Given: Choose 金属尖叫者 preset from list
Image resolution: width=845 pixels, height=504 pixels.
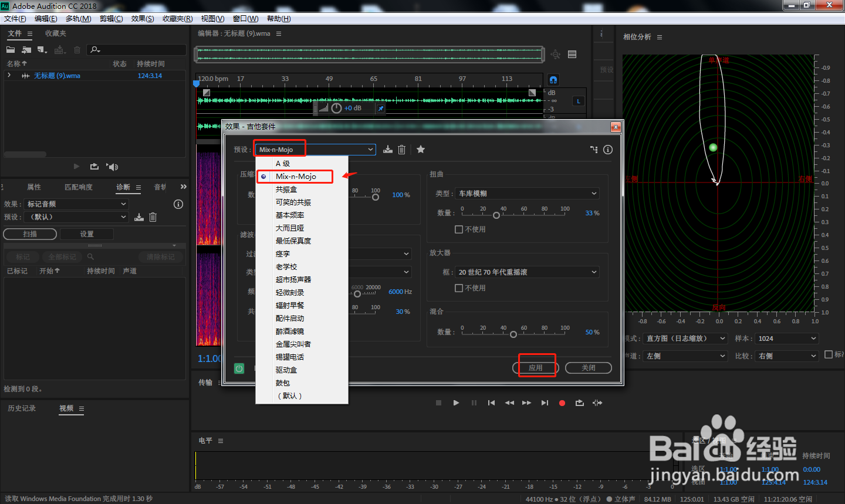Looking at the screenshot, I should point(293,344).
